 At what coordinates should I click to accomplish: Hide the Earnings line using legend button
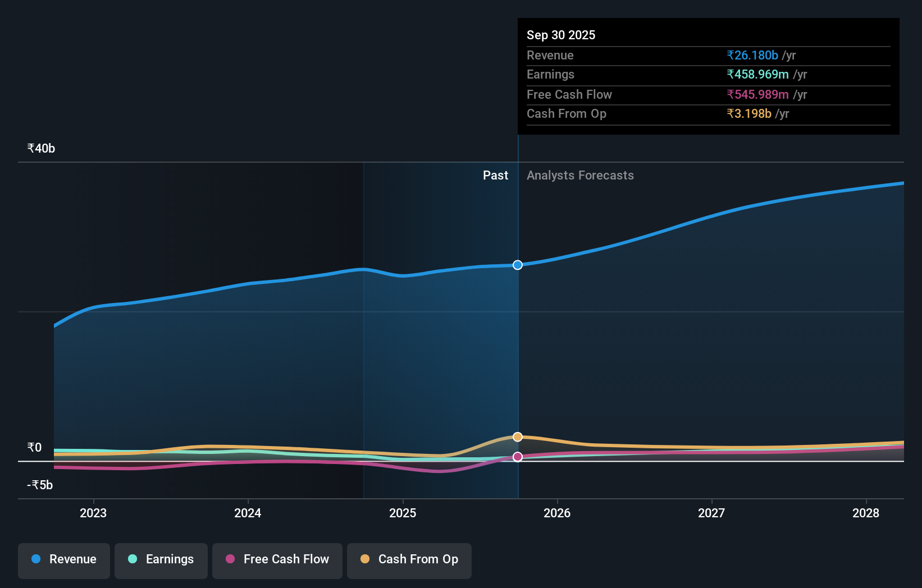point(161,559)
